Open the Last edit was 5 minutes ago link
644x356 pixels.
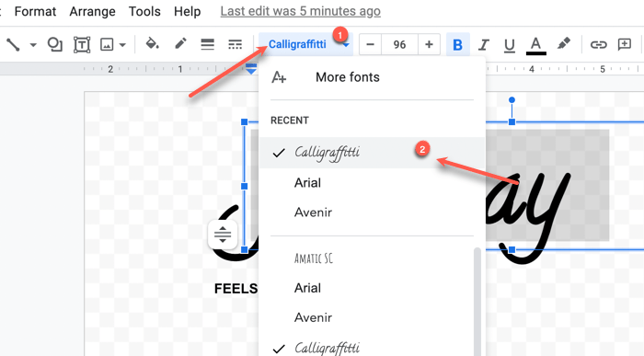[x=300, y=11]
